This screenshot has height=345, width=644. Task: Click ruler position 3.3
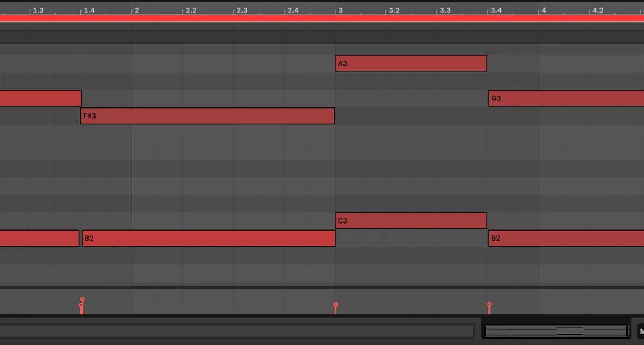tap(445, 10)
